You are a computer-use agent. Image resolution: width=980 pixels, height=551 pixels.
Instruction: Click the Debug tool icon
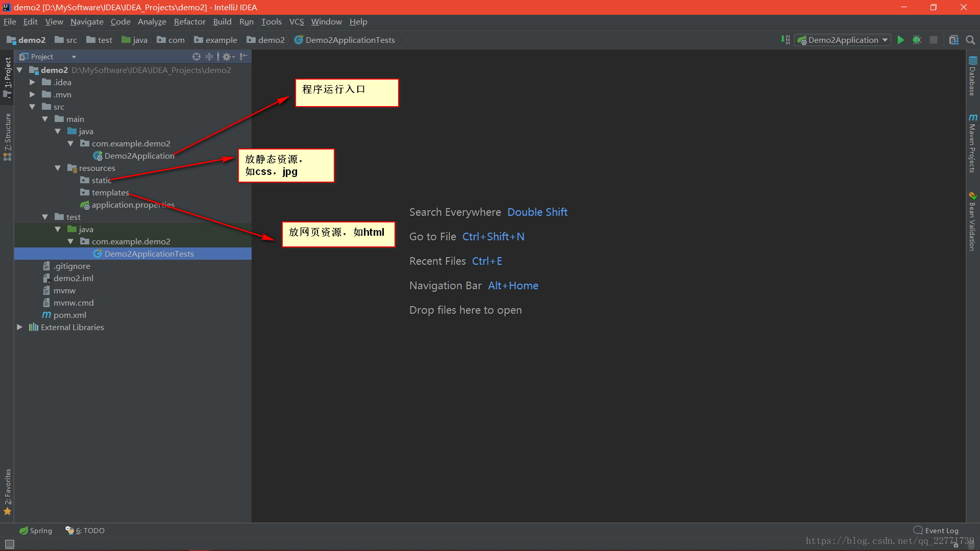917,40
